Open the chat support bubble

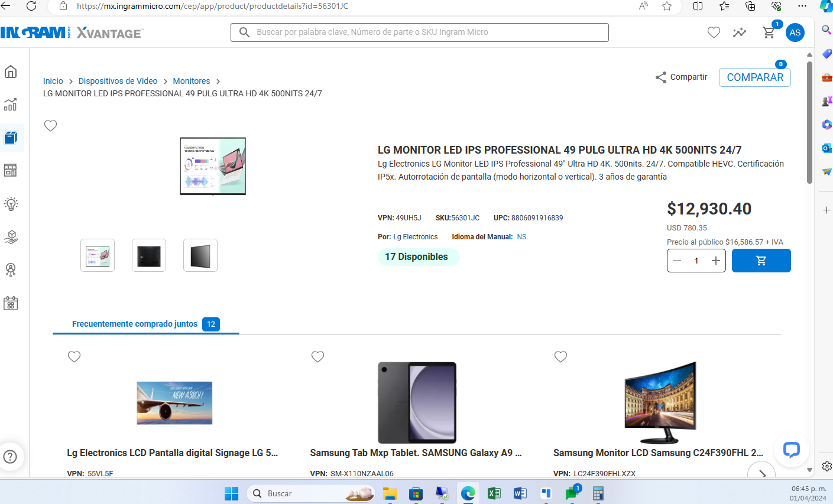791,450
